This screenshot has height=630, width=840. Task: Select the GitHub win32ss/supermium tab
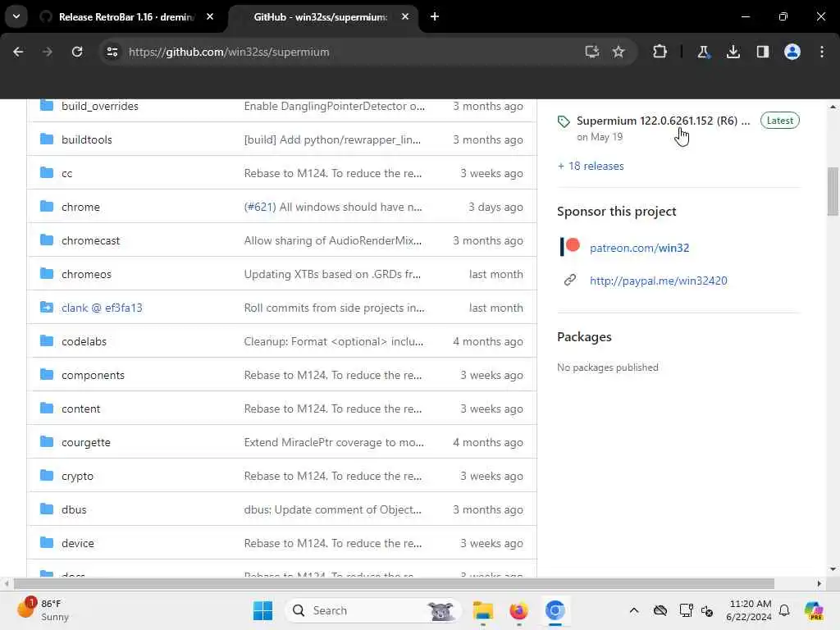(321, 17)
